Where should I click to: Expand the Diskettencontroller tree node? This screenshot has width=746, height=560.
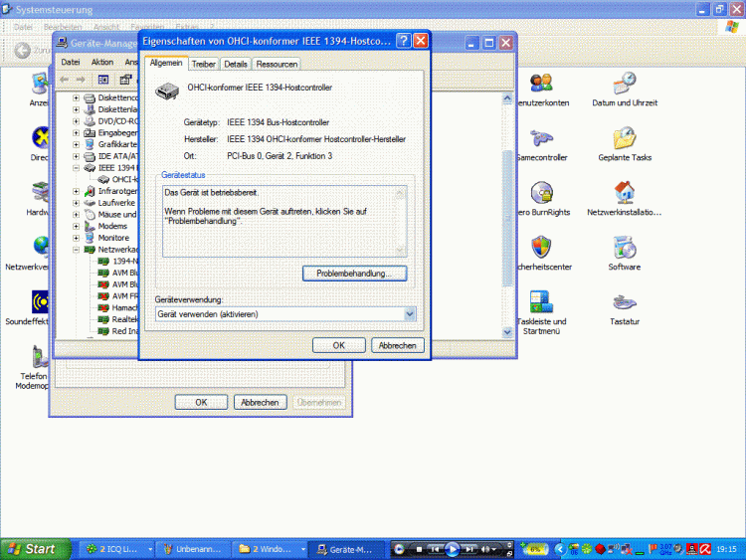point(77,98)
